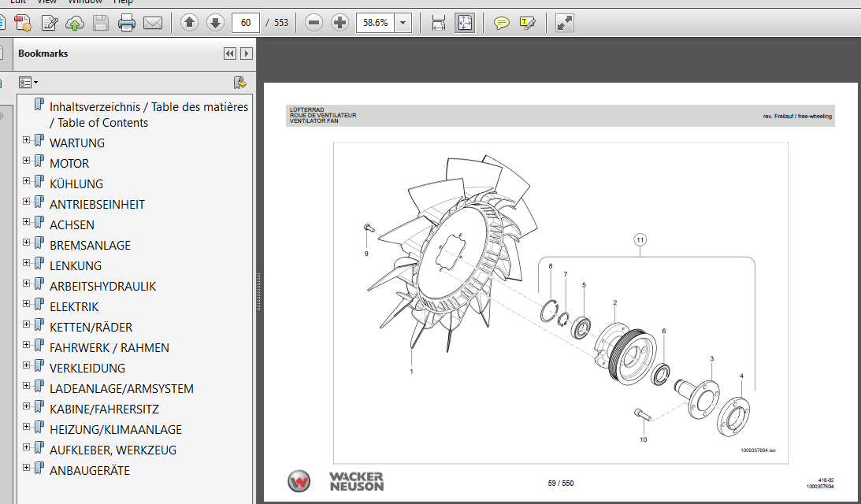Increase zoom with the plus control

[x=339, y=22]
